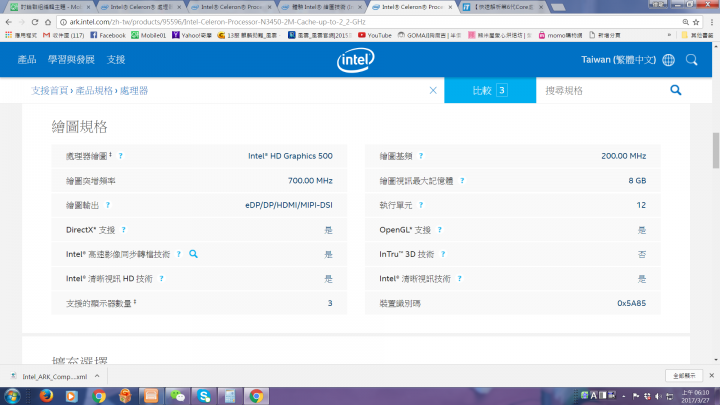Bookmark this page with the star icon
Screen dimensions: 720x405
click(696, 22)
